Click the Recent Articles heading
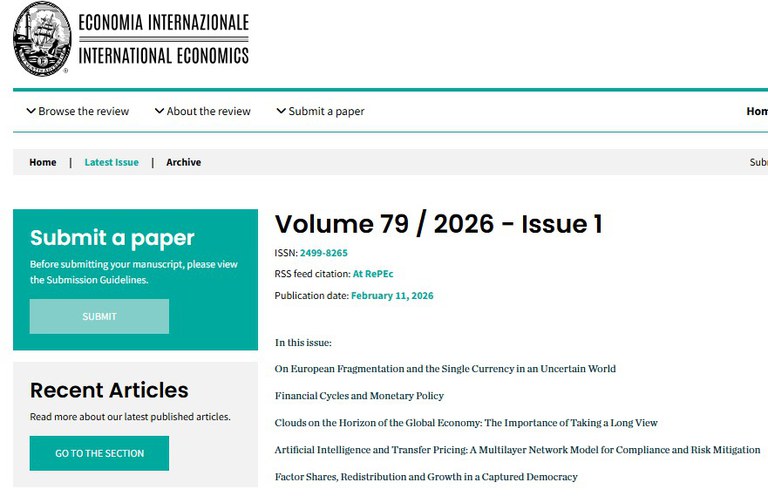Screen dimensions: 768x496 [x=109, y=390]
